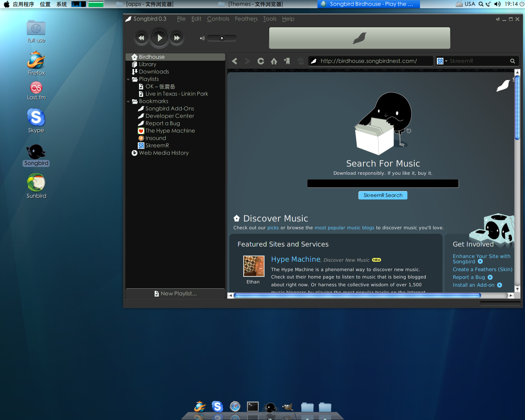Click the New Playlist button
The height and width of the screenshot is (420, 525).
pos(176,294)
